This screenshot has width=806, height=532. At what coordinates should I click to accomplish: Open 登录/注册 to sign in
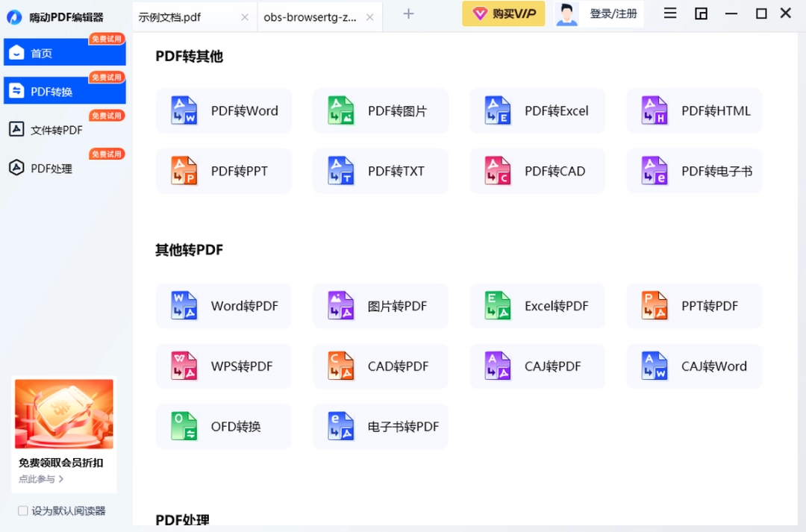[x=613, y=13]
